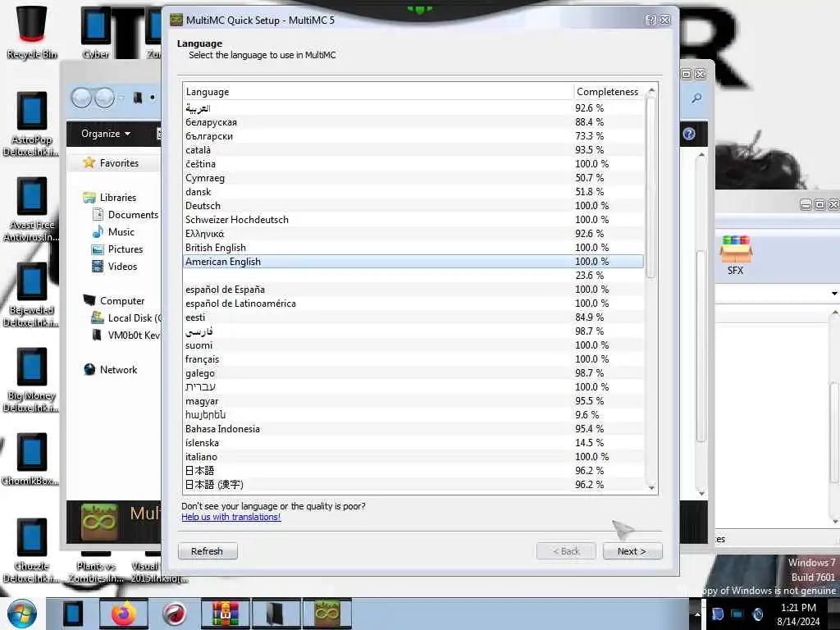
Task: Click the language list scroll down arrow
Action: click(651, 487)
